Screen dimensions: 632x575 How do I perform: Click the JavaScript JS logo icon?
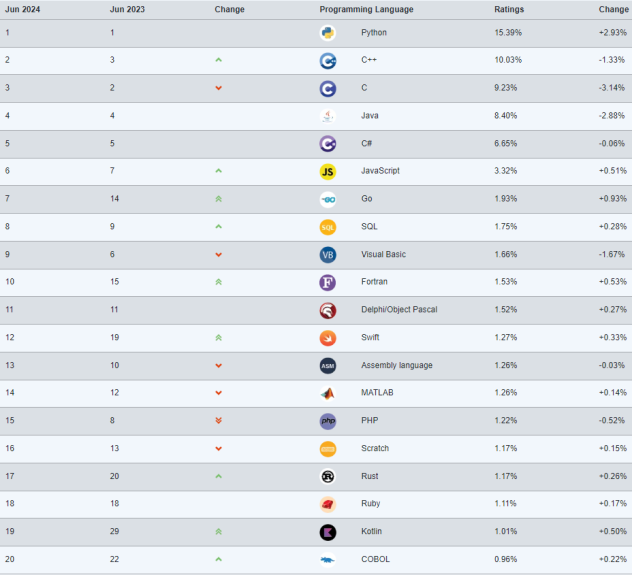[x=327, y=171]
